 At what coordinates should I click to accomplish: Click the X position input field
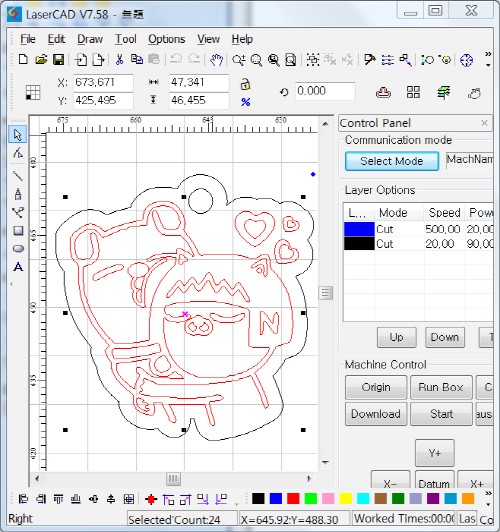(x=103, y=82)
